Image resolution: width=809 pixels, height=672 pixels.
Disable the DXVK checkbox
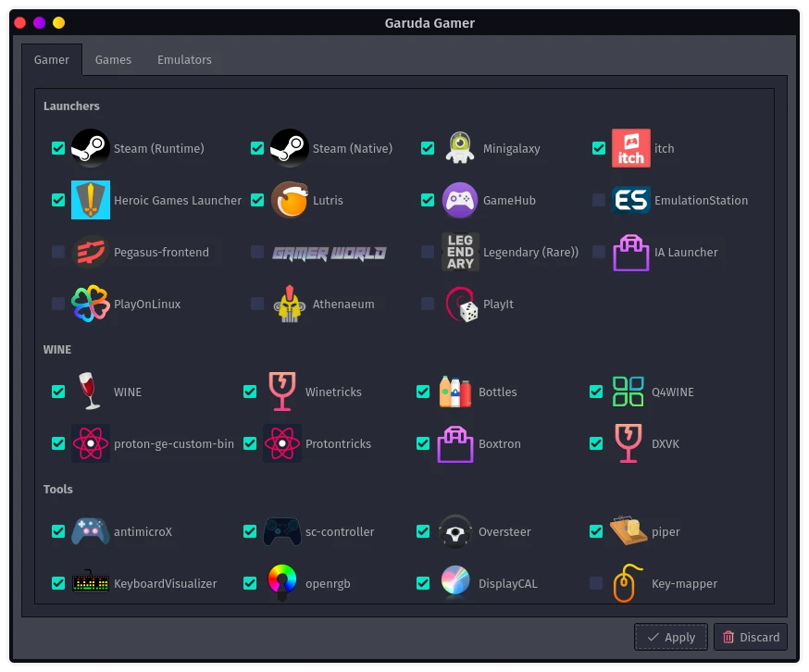596,443
